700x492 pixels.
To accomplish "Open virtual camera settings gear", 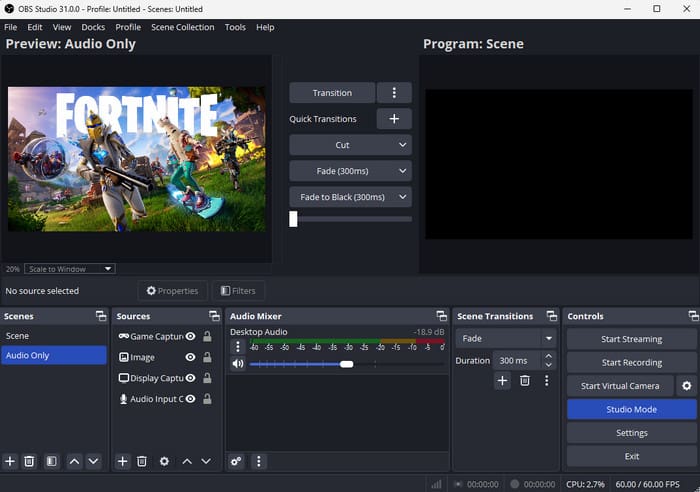I will coord(687,386).
